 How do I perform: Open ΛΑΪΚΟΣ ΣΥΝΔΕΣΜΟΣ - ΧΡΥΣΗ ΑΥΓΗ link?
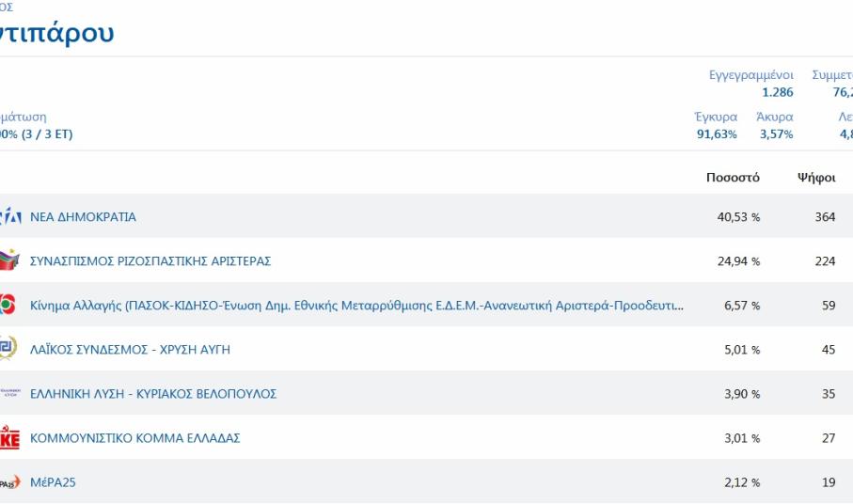(130, 350)
